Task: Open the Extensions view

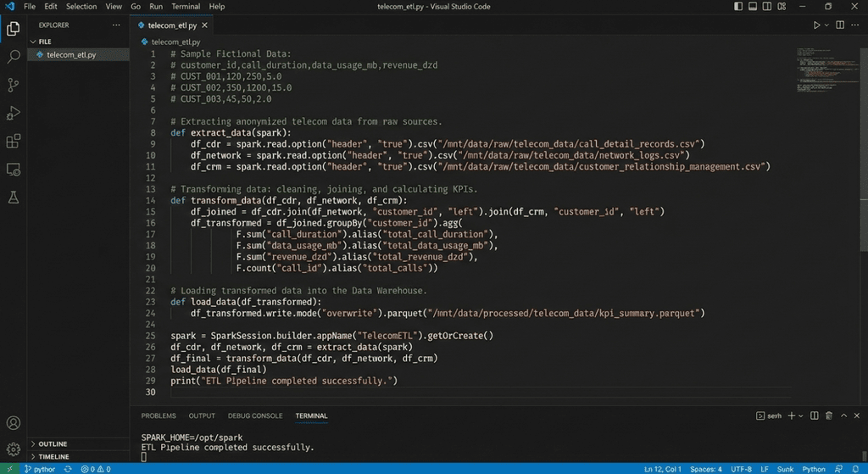Action: (x=14, y=141)
